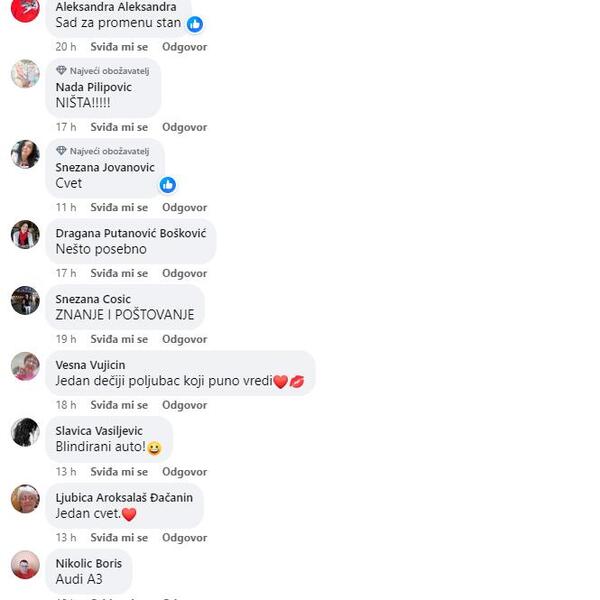Image resolution: width=600 pixels, height=600 pixels.
Task: Open Snezana Cosic's profile photo
Action: [x=25, y=300]
